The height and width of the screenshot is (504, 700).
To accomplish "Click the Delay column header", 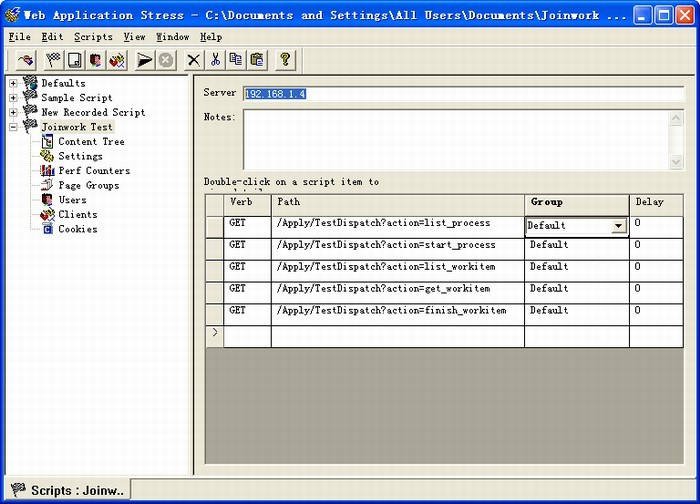I will click(x=656, y=205).
